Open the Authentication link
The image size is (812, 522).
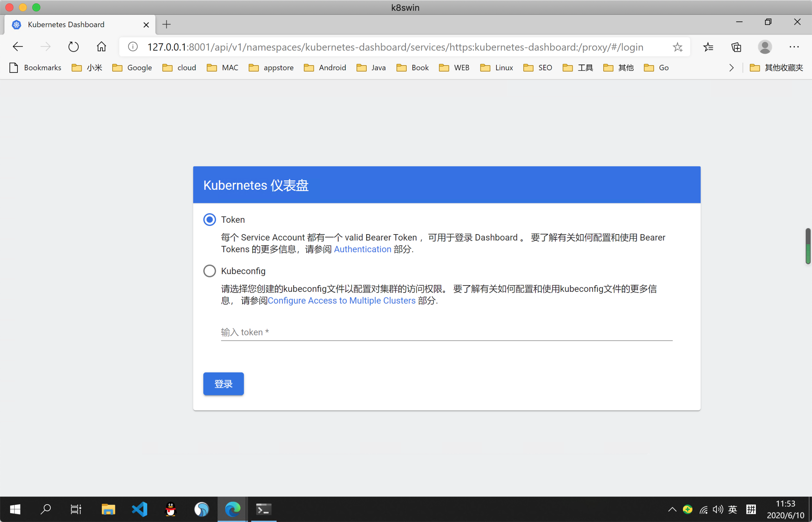coord(362,249)
